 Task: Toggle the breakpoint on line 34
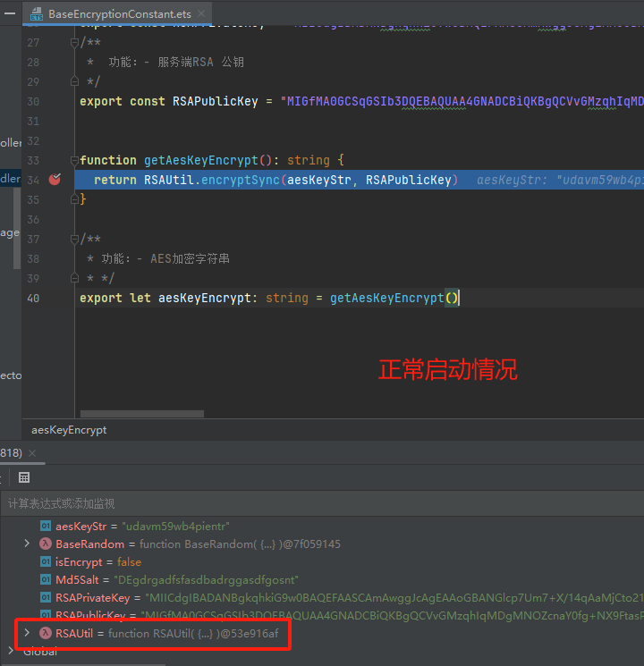coord(55,180)
